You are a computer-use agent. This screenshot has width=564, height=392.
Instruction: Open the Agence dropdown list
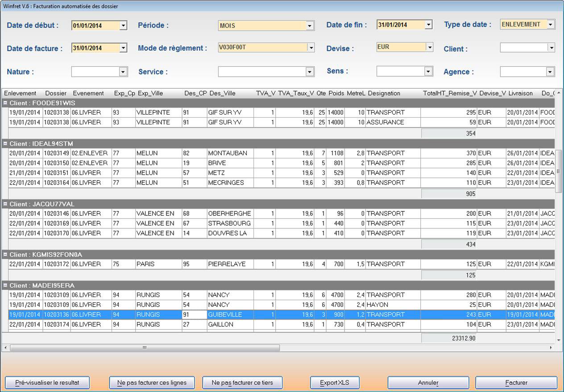[551, 72]
